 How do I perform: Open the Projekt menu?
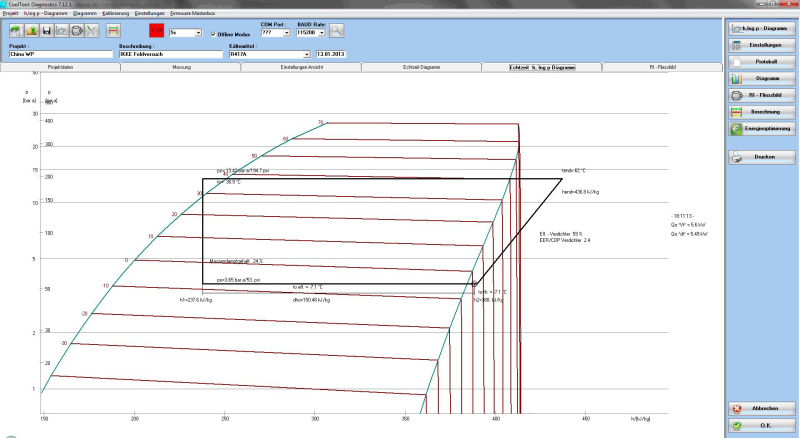[x=10, y=13]
